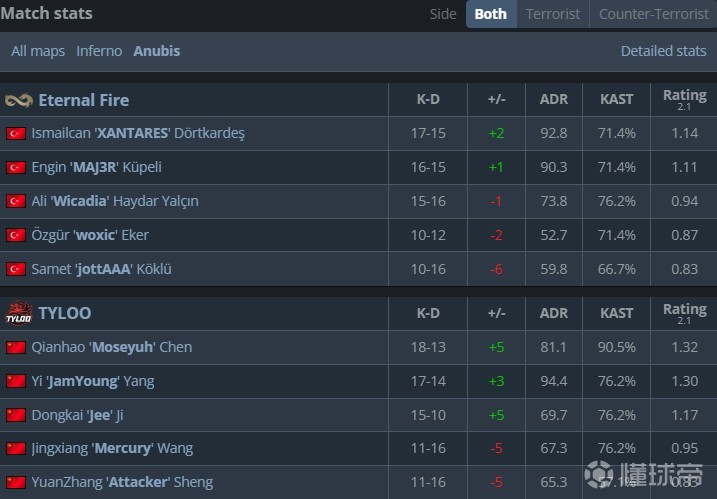This screenshot has width=717, height=499.
Task: Switch to the Inferno map stats
Action: (99, 51)
